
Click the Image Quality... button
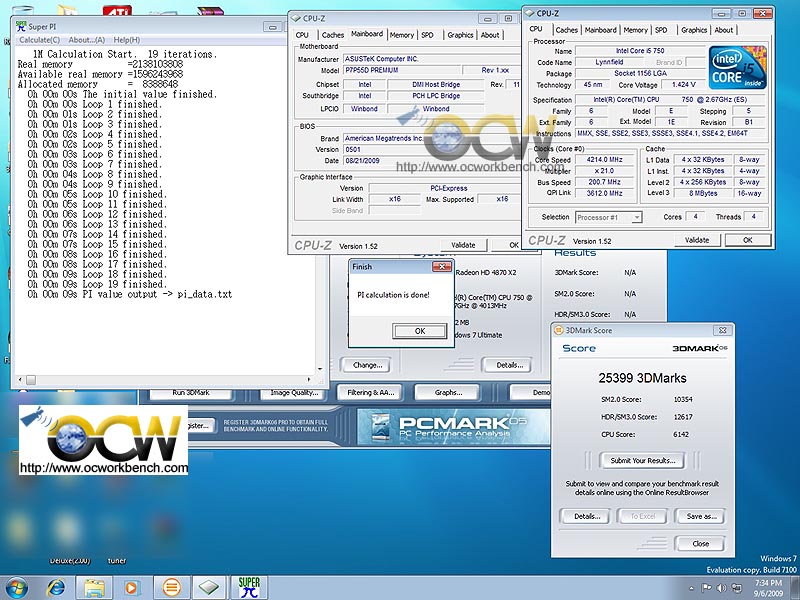(x=294, y=393)
